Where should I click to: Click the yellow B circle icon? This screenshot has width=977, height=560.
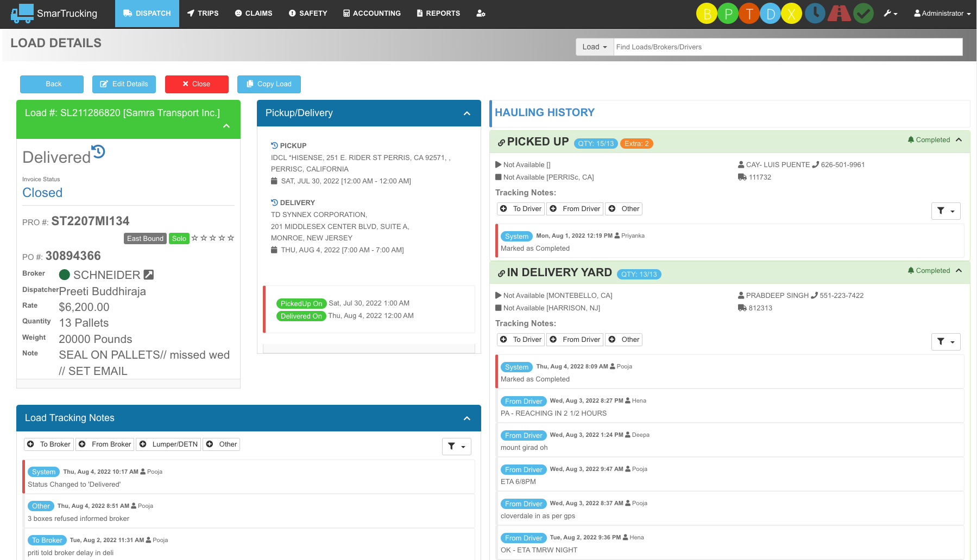[707, 14]
